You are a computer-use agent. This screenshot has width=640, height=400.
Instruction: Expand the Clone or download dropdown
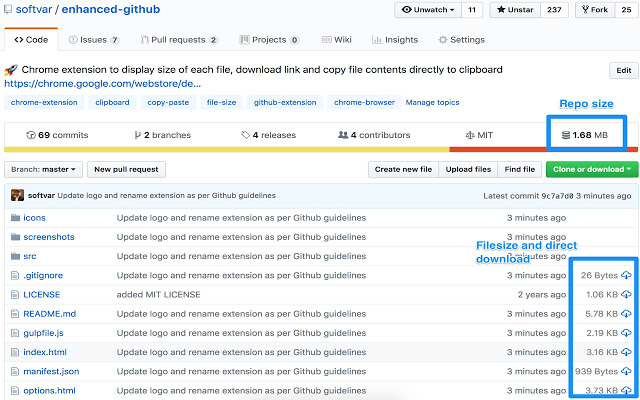click(592, 169)
